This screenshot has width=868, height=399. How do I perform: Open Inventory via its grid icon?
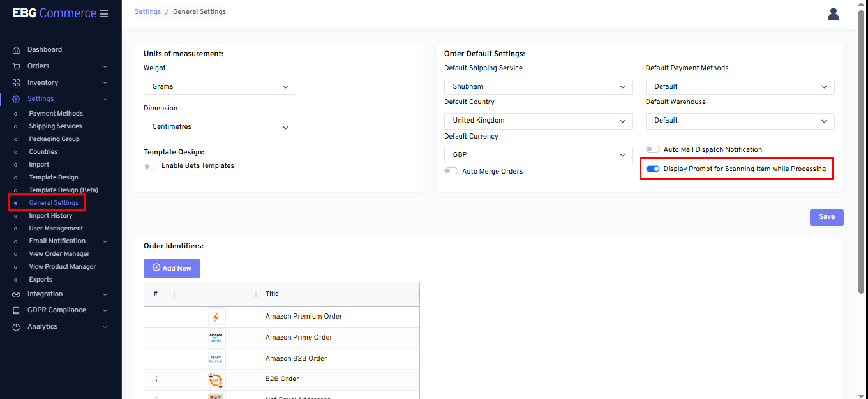tap(16, 82)
